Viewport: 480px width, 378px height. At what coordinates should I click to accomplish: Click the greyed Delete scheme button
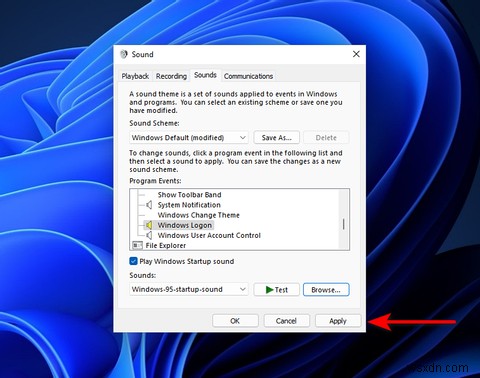pyautogui.click(x=326, y=138)
